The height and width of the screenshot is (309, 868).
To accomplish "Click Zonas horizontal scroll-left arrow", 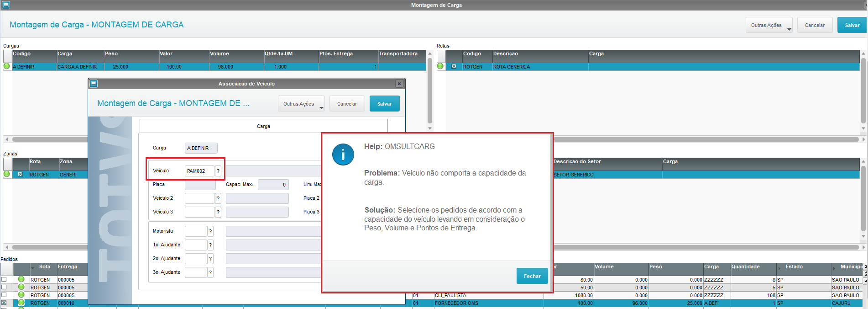I will point(6,247).
